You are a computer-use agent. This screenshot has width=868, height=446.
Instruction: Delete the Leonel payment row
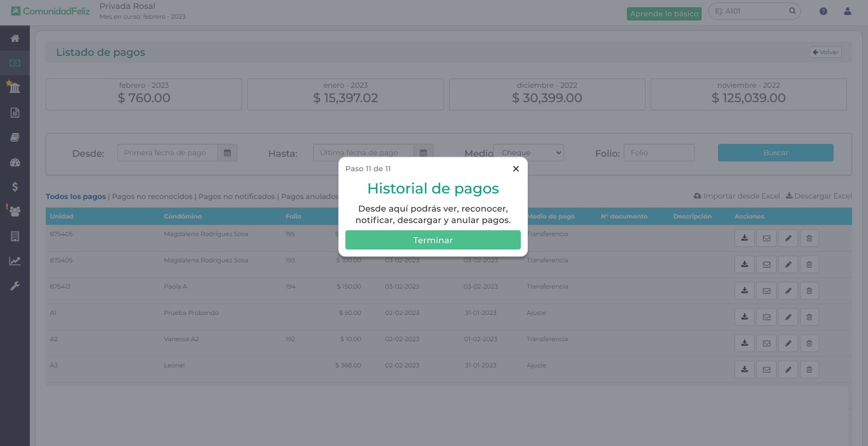point(809,370)
